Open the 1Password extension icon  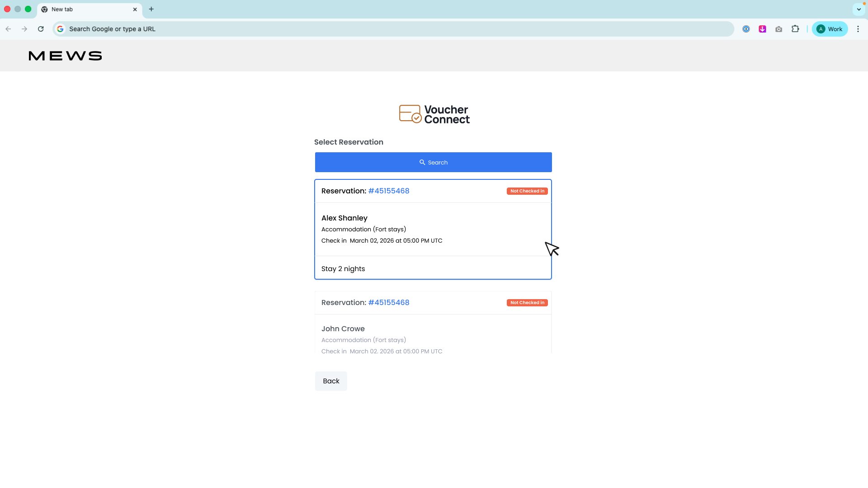746,29
